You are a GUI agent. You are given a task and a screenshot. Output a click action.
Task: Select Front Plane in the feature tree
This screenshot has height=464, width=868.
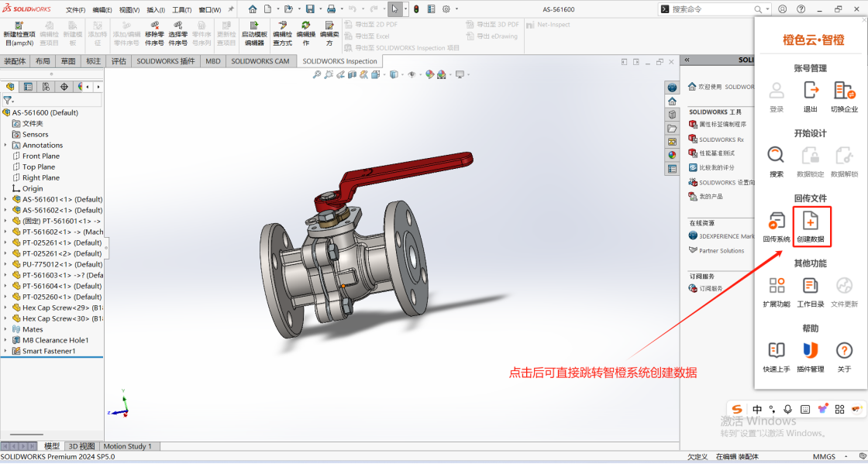point(41,156)
